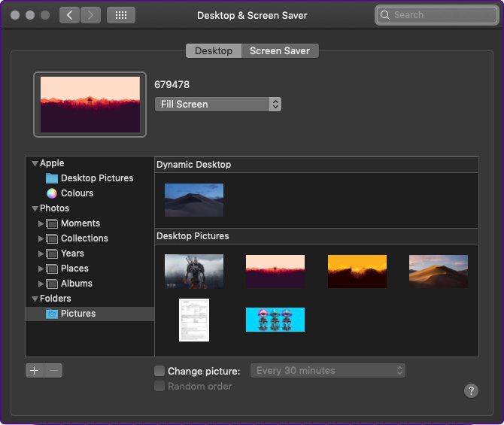This screenshot has width=504, height=425.
Task: Tick the Random order checkbox
Action: pos(159,386)
